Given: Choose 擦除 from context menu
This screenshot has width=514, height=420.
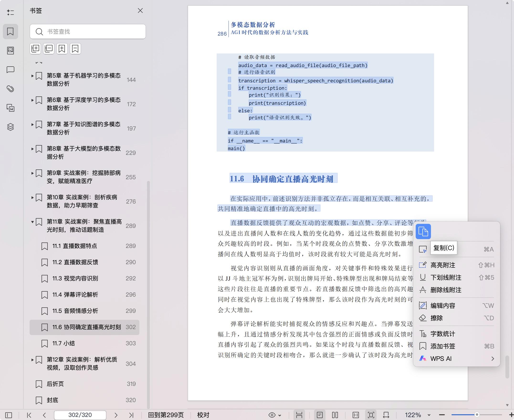Looking at the screenshot, I should [456, 318].
